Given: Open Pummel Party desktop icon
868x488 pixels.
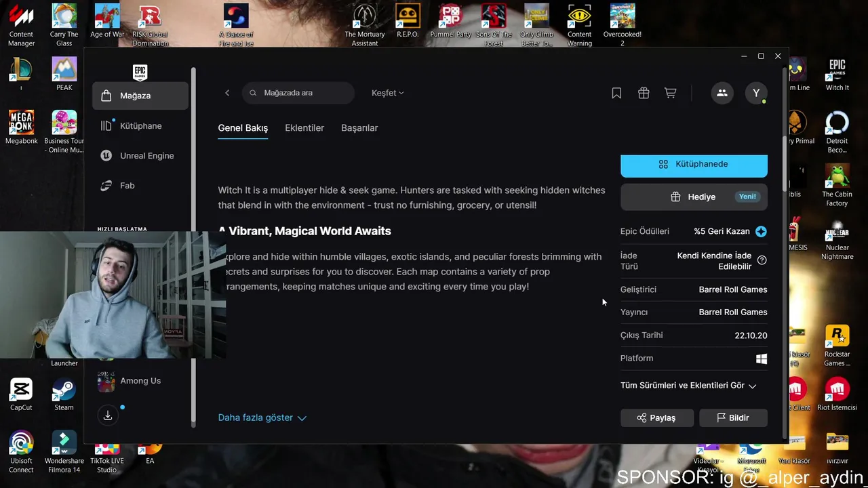Looking at the screenshot, I should [450, 22].
